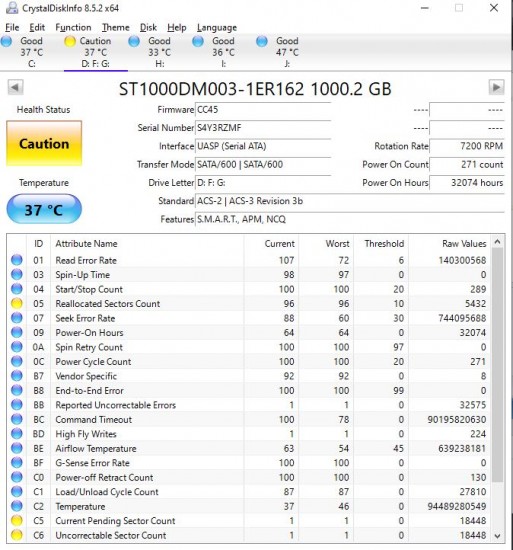Screen dimensions: 513x550
Task: Click blue status icon for C2 Temperature row
Action: 16,506
